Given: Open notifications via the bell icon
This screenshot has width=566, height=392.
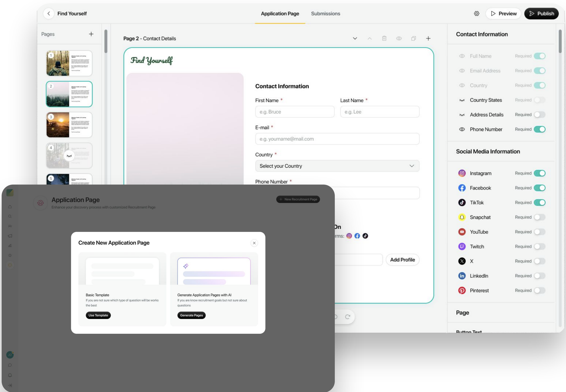Looking at the screenshot, I should click(x=10, y=375).
